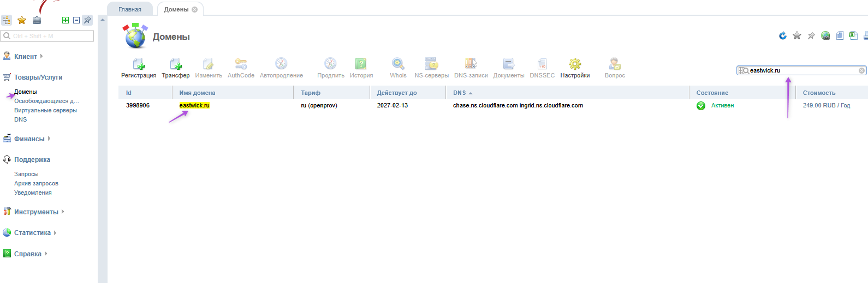The image size is (868, 283).
Task: Toggle the tree view menu mode icon
Action: (7, 20)
